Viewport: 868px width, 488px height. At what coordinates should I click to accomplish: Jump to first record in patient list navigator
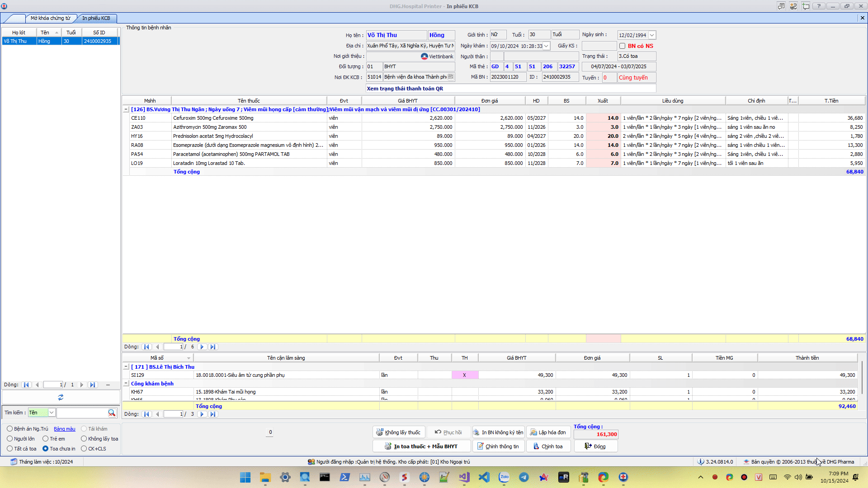coord(26,385)
